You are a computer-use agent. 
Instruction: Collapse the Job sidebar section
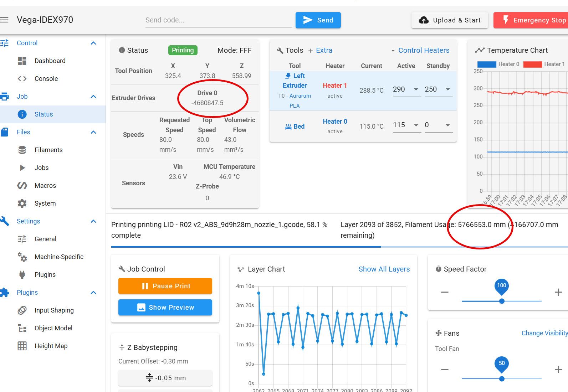pyautogui.click(x=93, y=97)
